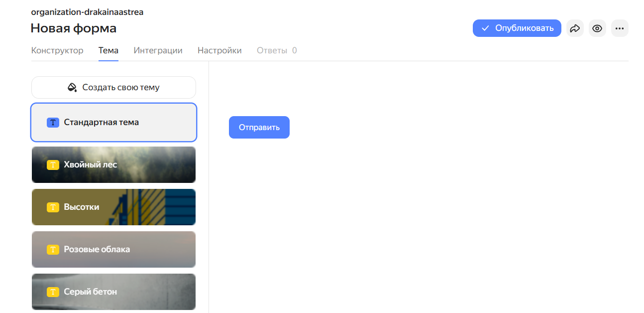Image resolution: width=644 pixels, height=313 pixels.
Task: Go to the Настройки tab
Action: point(219,51)
